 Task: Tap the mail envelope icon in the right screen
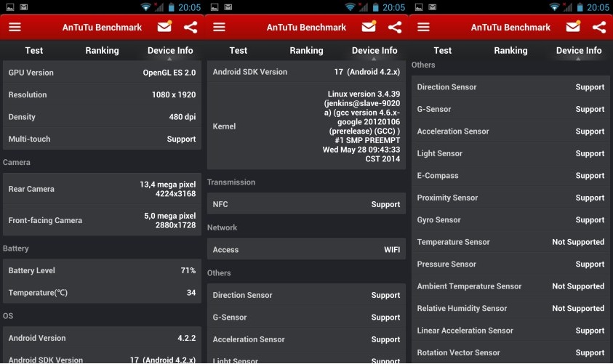coord(573,27)
